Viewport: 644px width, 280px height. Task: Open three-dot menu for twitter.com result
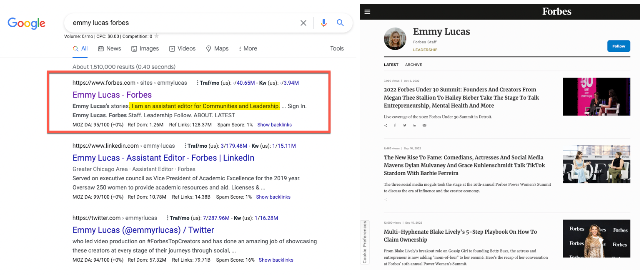[x=167, y=218]
